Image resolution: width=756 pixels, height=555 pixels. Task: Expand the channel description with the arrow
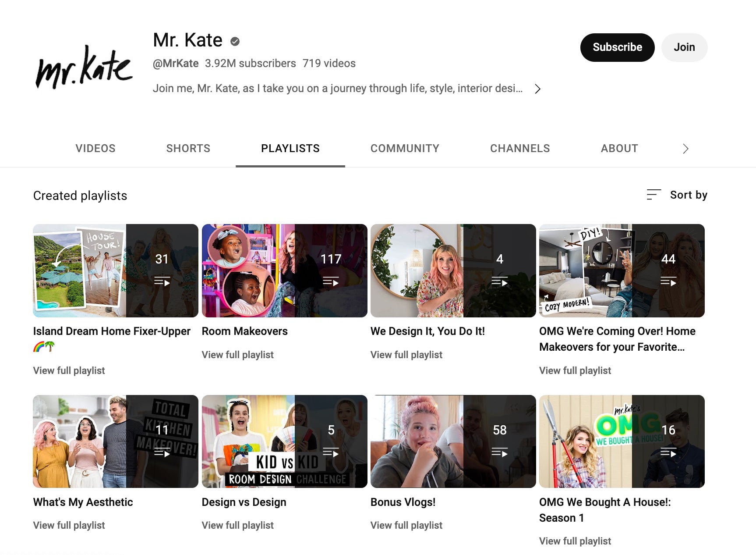537,89
